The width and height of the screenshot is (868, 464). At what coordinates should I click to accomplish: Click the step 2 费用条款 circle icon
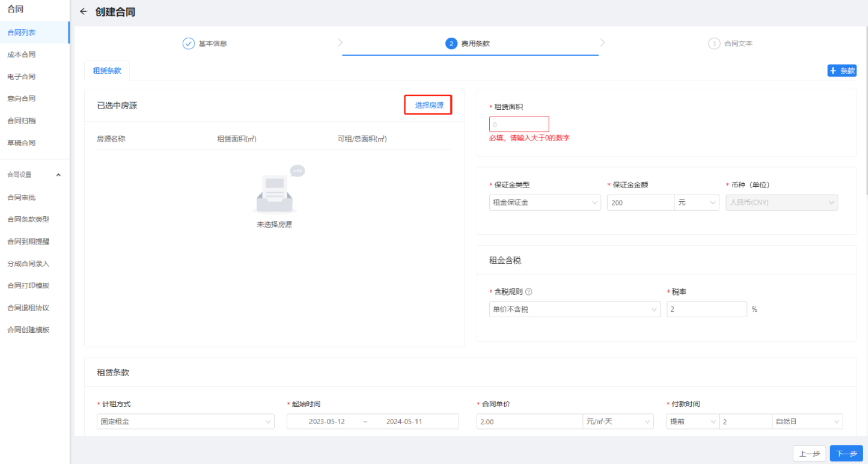451,44
